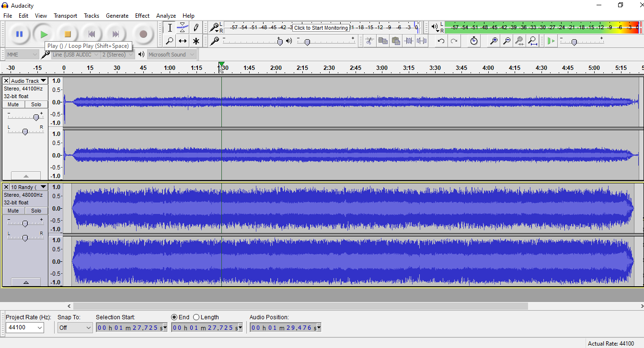
Task: Open the Effect menu
Action: coord(142,16)
